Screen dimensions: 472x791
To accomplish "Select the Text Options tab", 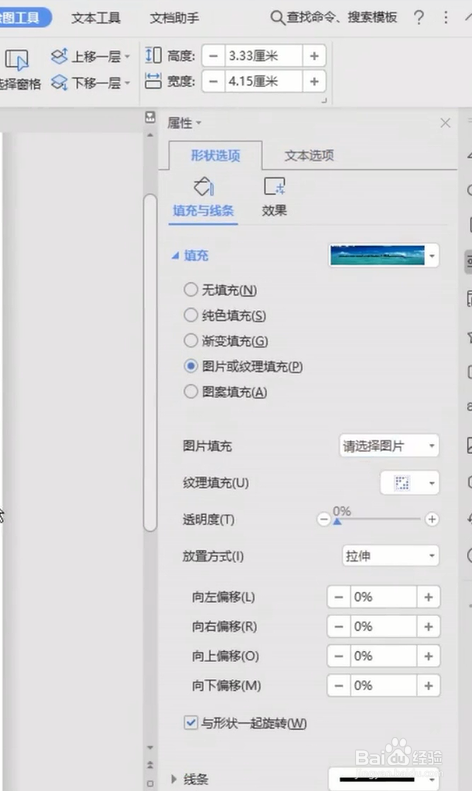I will pos(309,155).
